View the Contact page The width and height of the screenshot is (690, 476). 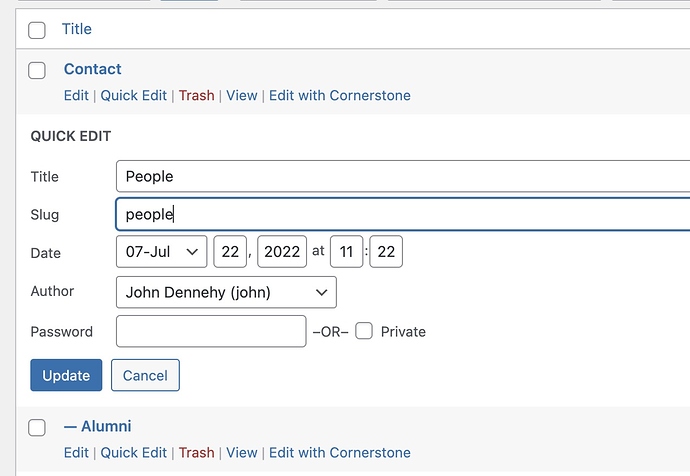(241, 95)
